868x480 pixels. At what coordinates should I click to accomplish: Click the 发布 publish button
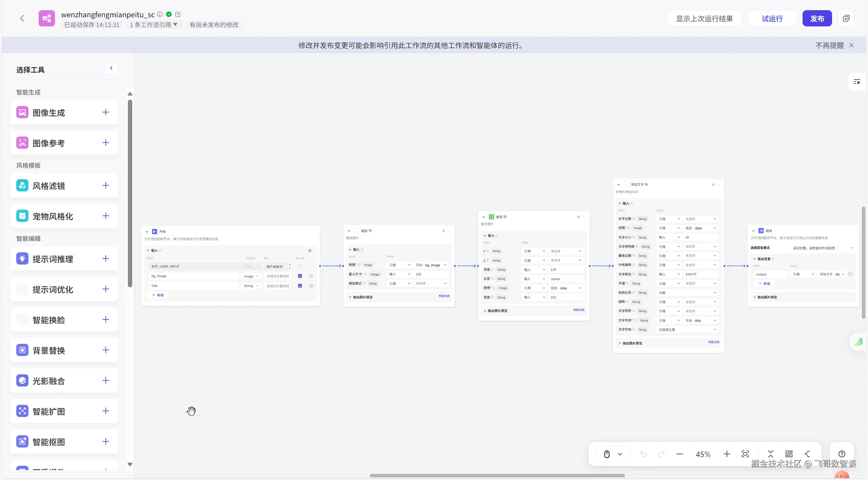(817, 19)
